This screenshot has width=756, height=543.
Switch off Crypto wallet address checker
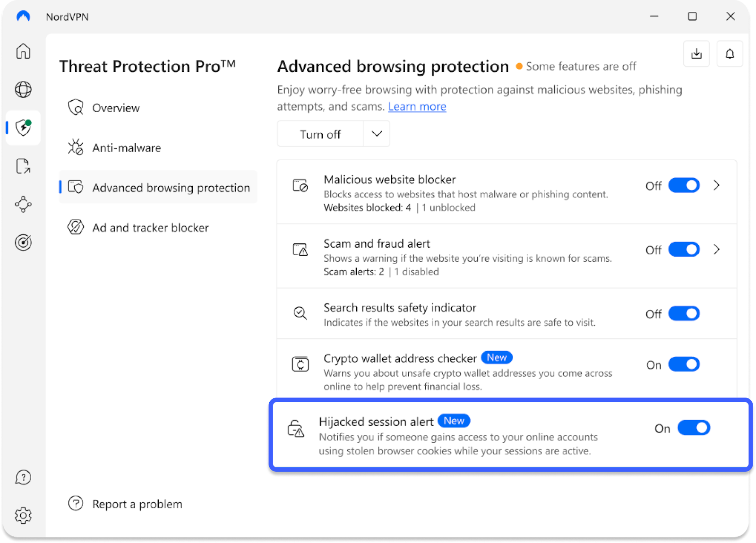(684, 364)
